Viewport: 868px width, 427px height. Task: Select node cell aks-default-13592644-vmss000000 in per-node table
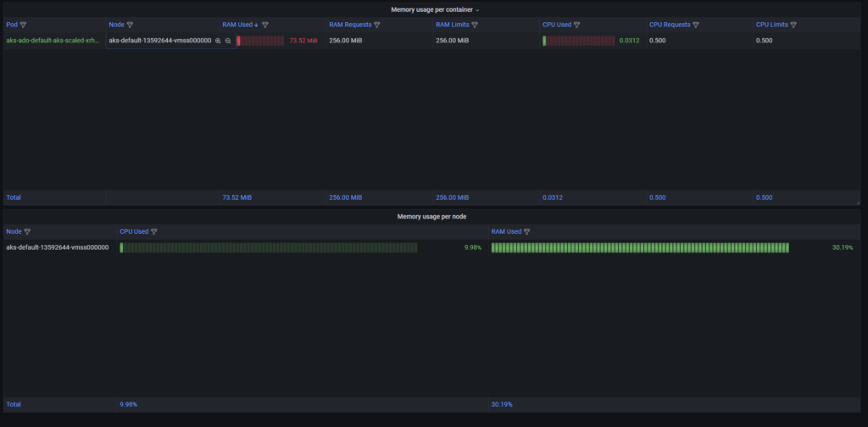(58, 247)
